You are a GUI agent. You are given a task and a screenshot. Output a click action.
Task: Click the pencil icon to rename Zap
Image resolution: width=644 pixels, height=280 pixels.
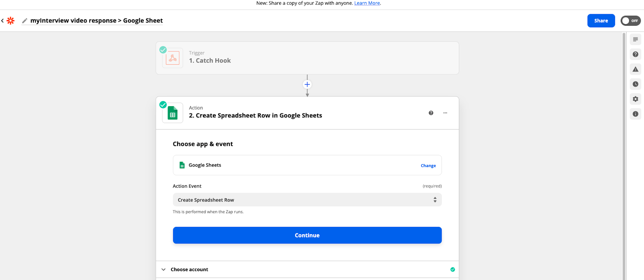pyautogui.click(x=25, y=21)
